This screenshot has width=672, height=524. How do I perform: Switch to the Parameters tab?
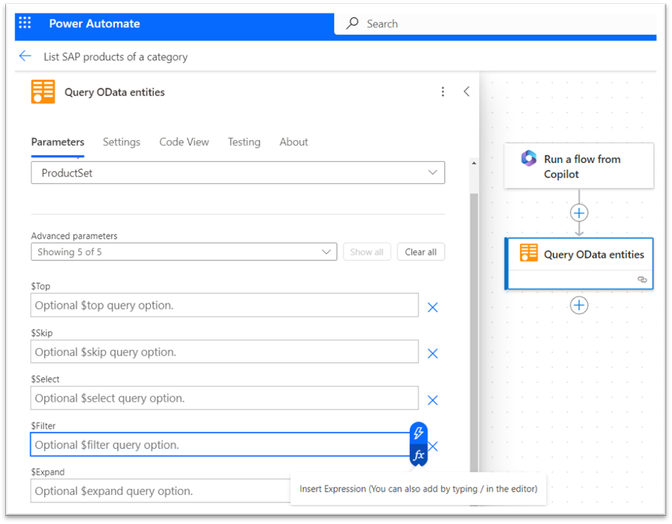point(57,142)
